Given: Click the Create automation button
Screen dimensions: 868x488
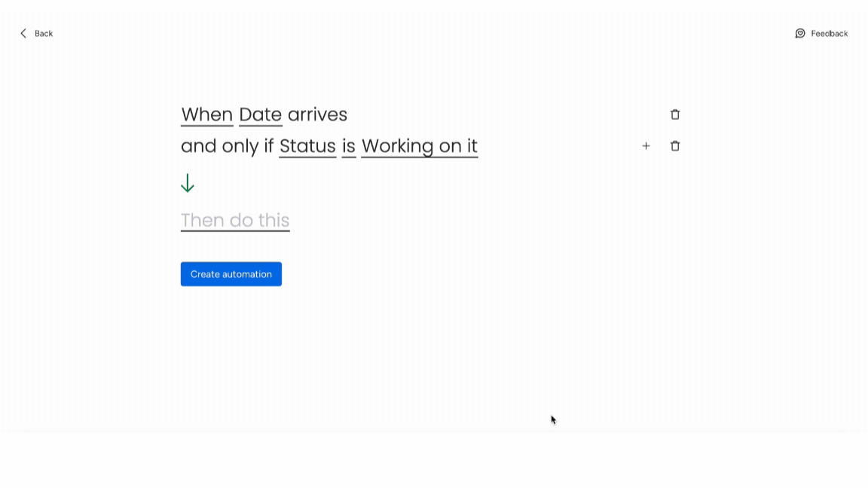Looking at the screenshot, I should click(231, 274).
